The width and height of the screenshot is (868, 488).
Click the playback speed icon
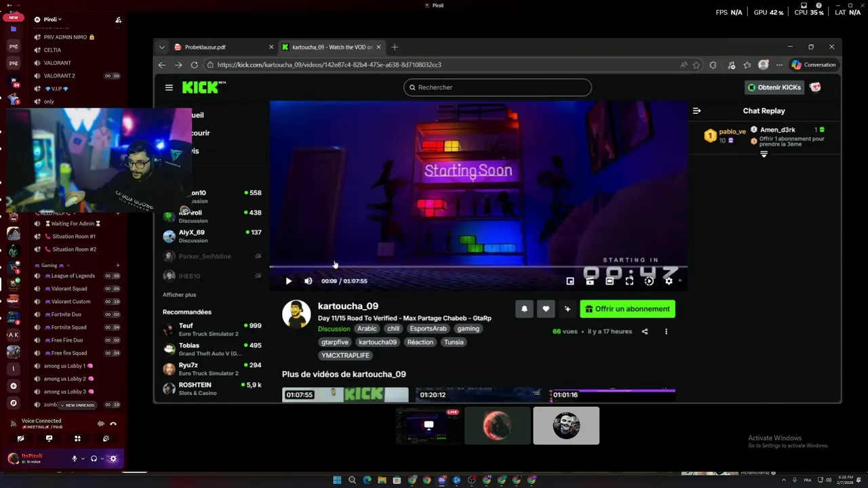pos(649,281)
